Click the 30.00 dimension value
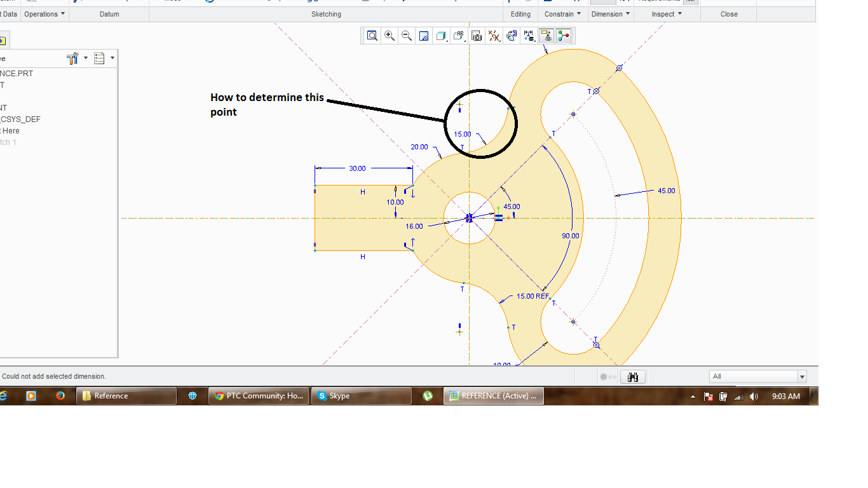The image size is (868, 488). 357,168
